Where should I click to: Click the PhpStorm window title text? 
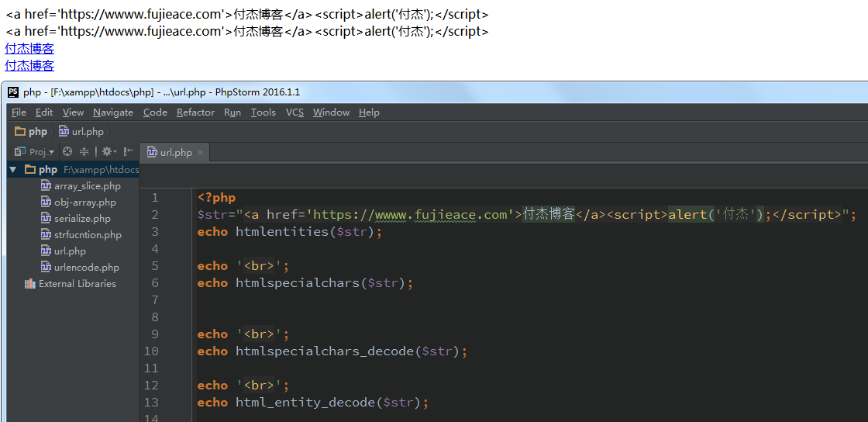pos(162,92)
